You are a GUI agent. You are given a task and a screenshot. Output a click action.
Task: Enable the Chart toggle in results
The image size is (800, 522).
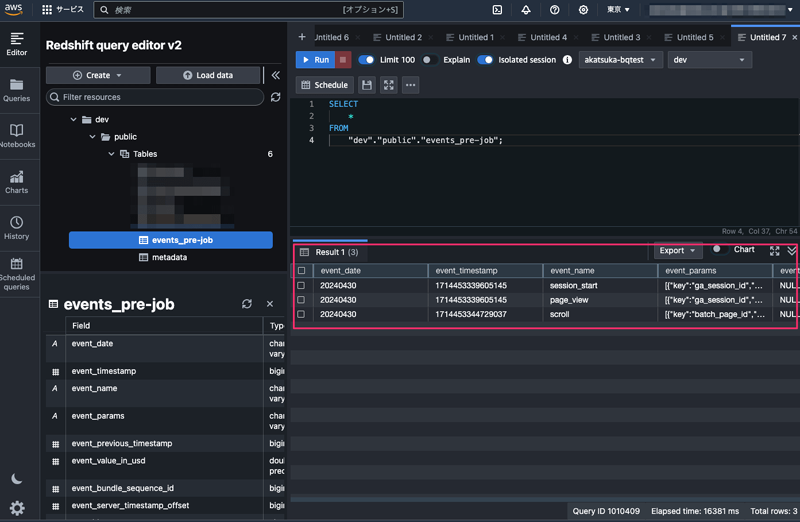click(719, 250)
